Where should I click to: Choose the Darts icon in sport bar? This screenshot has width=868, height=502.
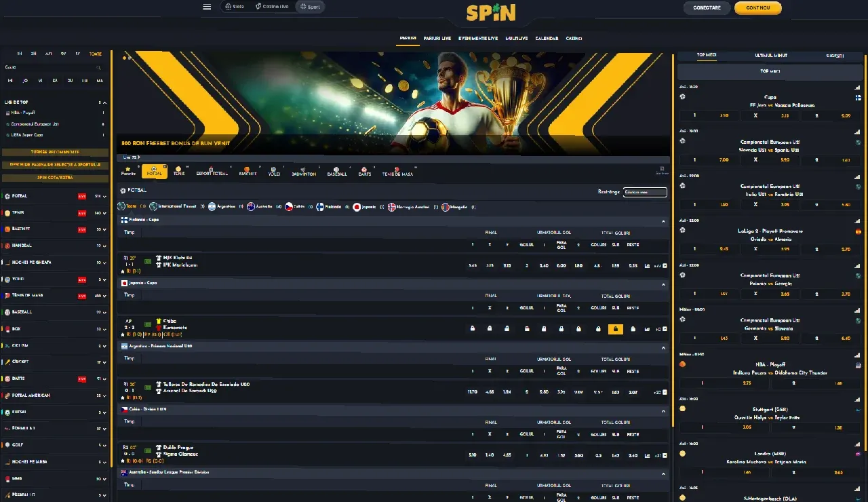[x=364, y=170]
